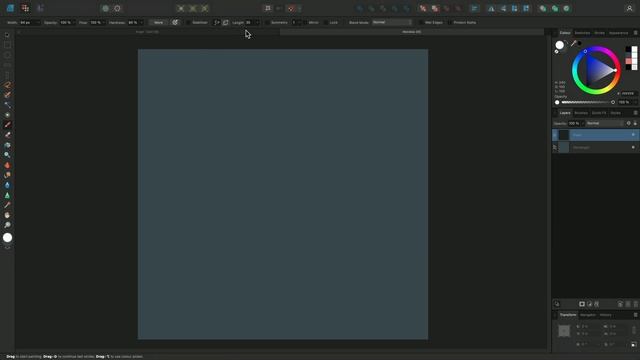Enable the Symmetry checkbox

click(267, 22)
